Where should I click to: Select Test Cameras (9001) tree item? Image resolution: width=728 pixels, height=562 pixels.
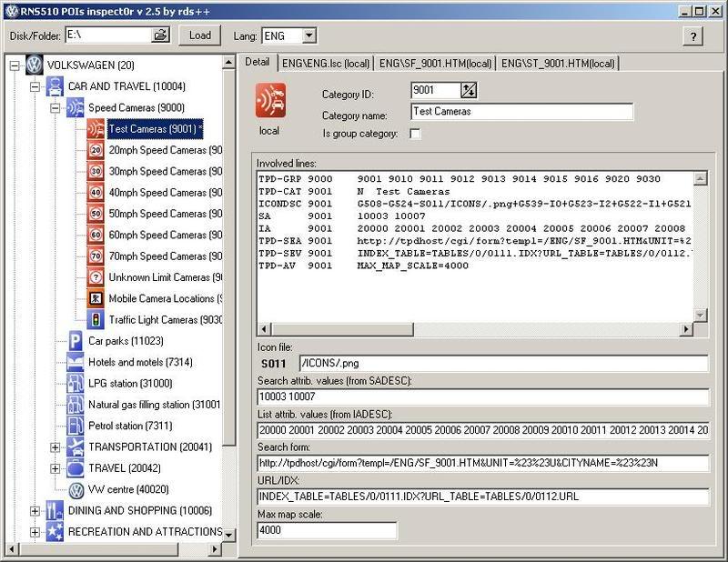pyautogui.click(x=155, y=129)
